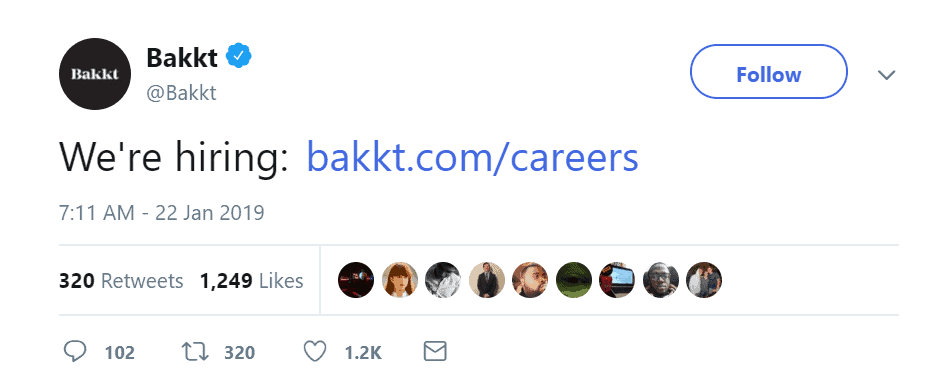Click the man in suit avatar

487,280
